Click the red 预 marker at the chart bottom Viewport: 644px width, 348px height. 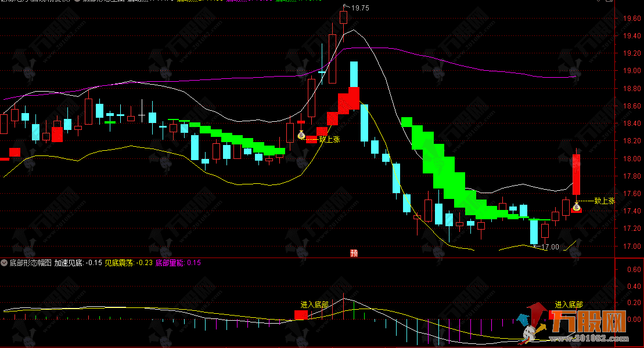click(x=353, y=253)
